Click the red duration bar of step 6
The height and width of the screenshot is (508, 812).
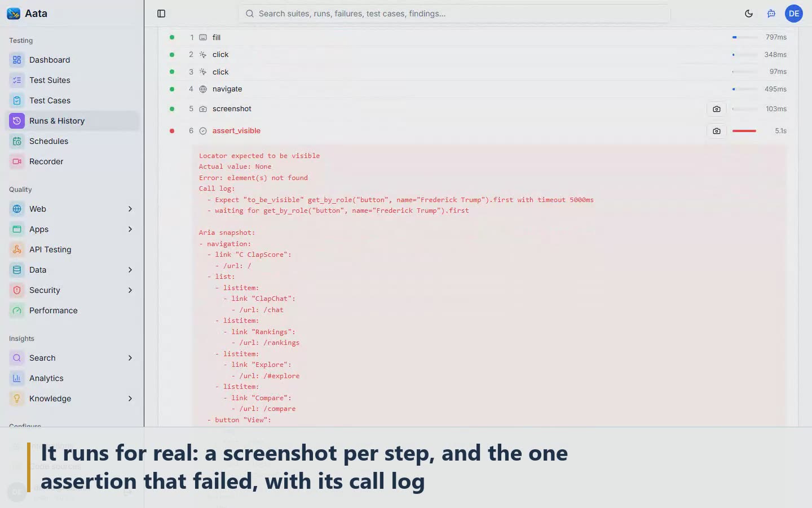coord(744,131)
